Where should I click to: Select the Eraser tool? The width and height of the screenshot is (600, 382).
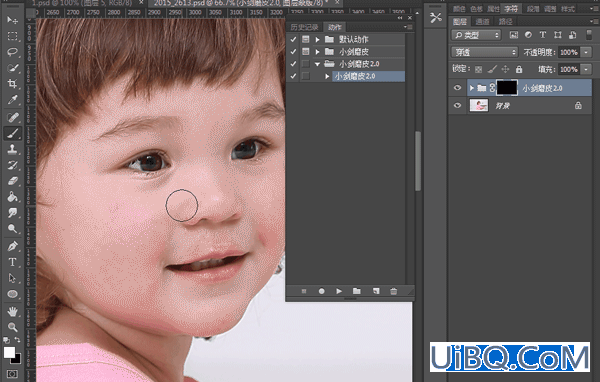12,180
